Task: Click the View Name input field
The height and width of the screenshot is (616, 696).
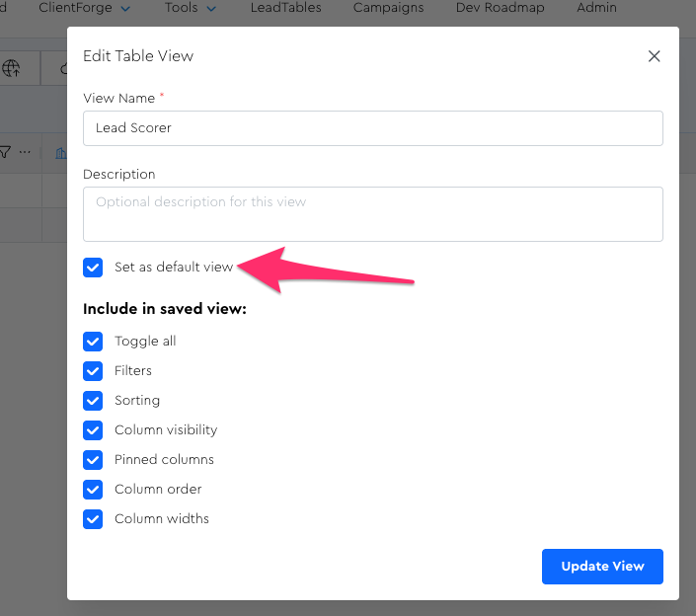Action: coord(372,128)
